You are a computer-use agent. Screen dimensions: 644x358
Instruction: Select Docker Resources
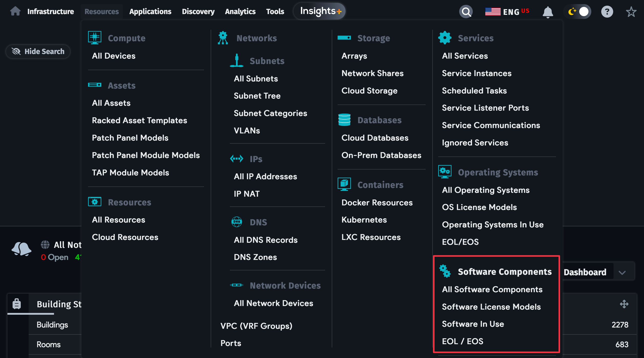click(x=377, y=202)
